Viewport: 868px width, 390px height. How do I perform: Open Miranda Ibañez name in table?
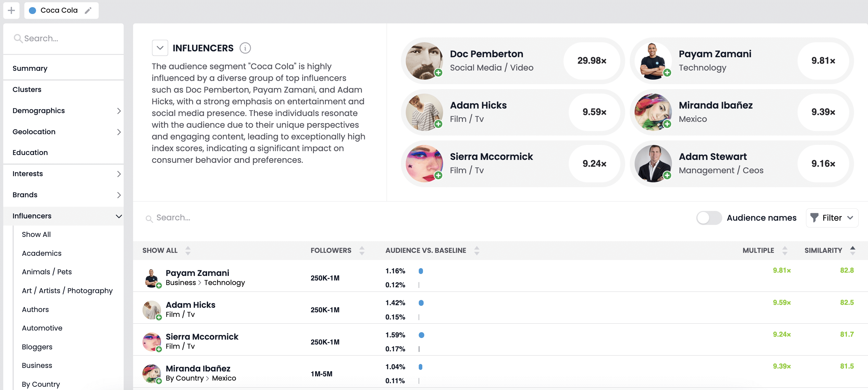click(198, 369)
